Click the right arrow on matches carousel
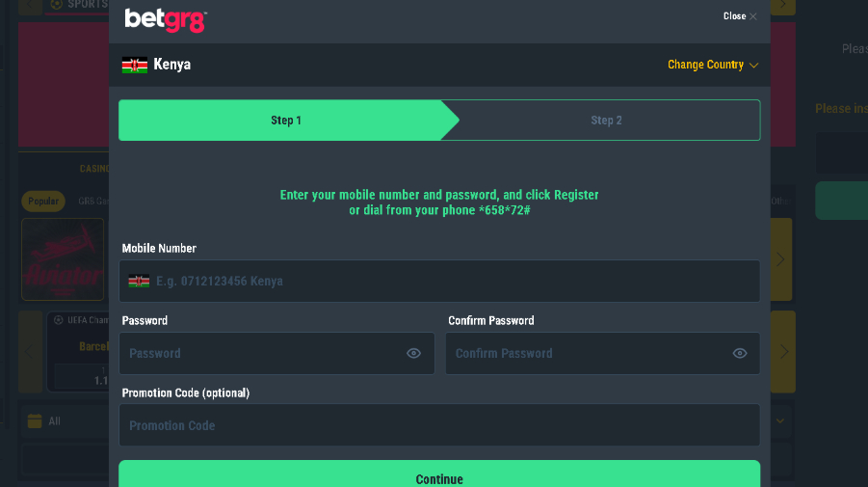868x487 pixels. coord(784,351)
